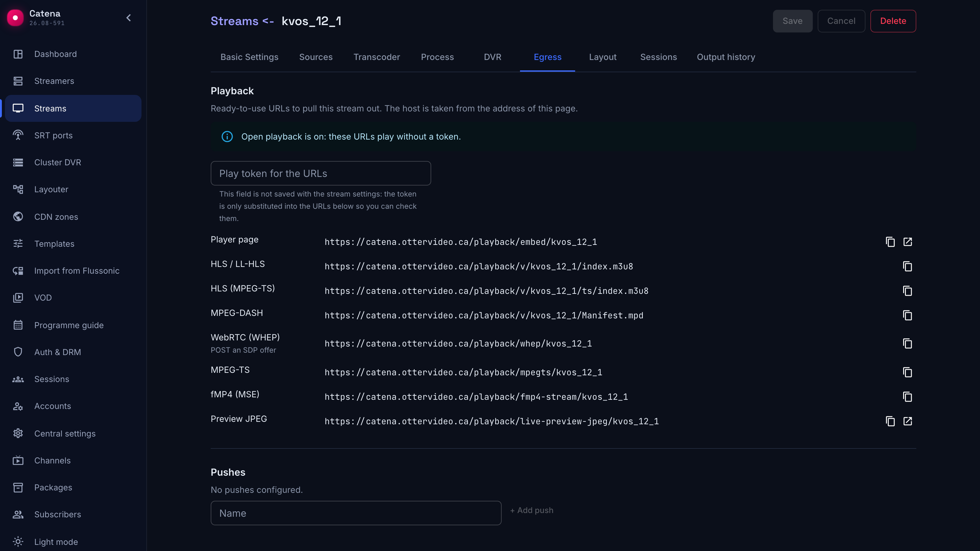
Task: Open the Layout tab
Action: point(603,57)
